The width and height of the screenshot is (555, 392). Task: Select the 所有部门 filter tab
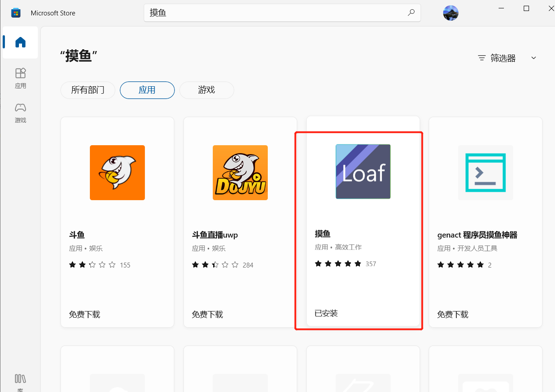pos(88,90)
